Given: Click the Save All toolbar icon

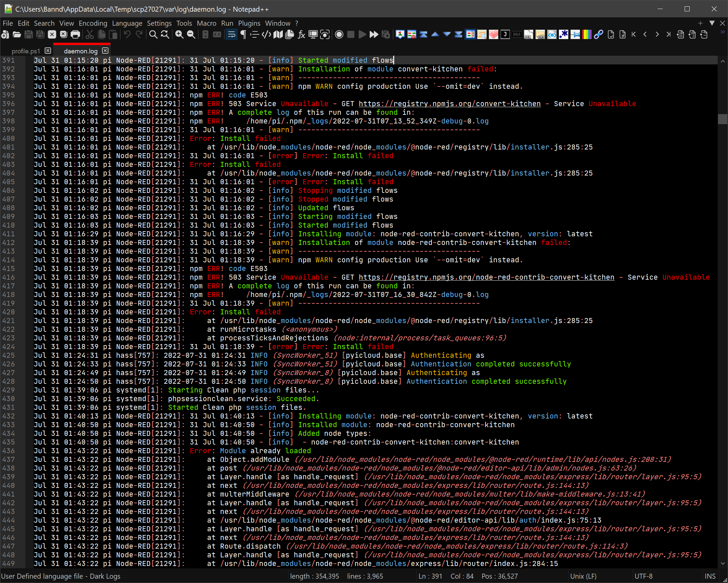Looking at the screenshot, I should coord(40,34).
